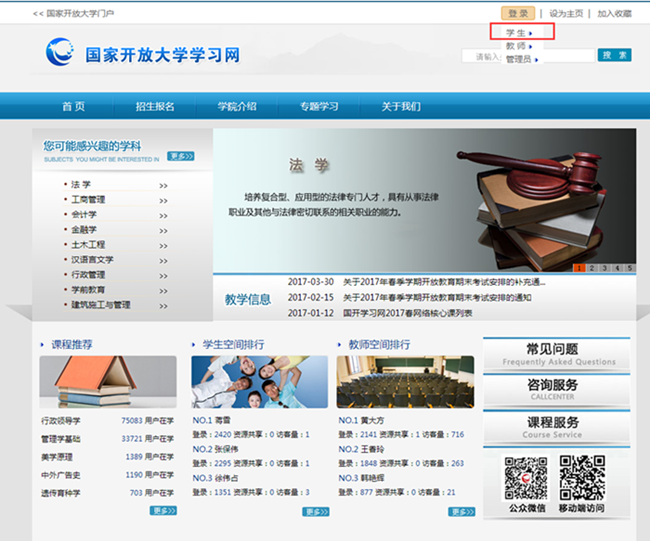Expand arrows next to 会计学
This screenshot has height=541, width=650.
coord(163,216)
